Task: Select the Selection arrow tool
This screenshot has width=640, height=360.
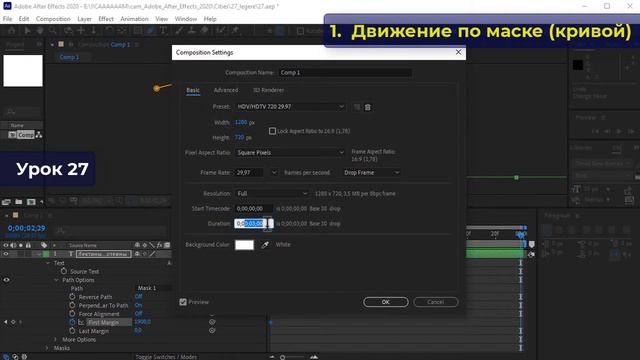Action: click(27, 31)
